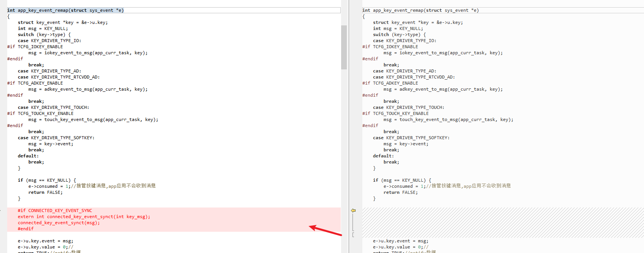Click the 'iokey_event_to_msg' line in right pane
This screenshot has height=253, width=644.
(x=443, y=53)
